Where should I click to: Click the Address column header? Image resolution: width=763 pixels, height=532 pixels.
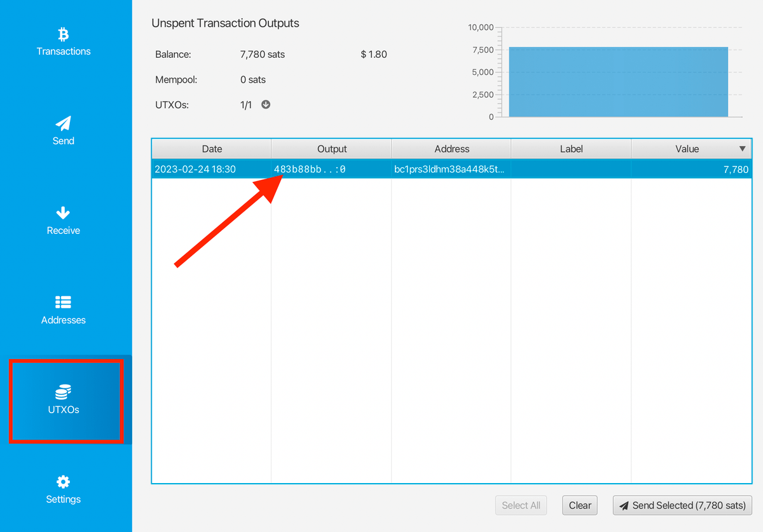pos(451,149)
